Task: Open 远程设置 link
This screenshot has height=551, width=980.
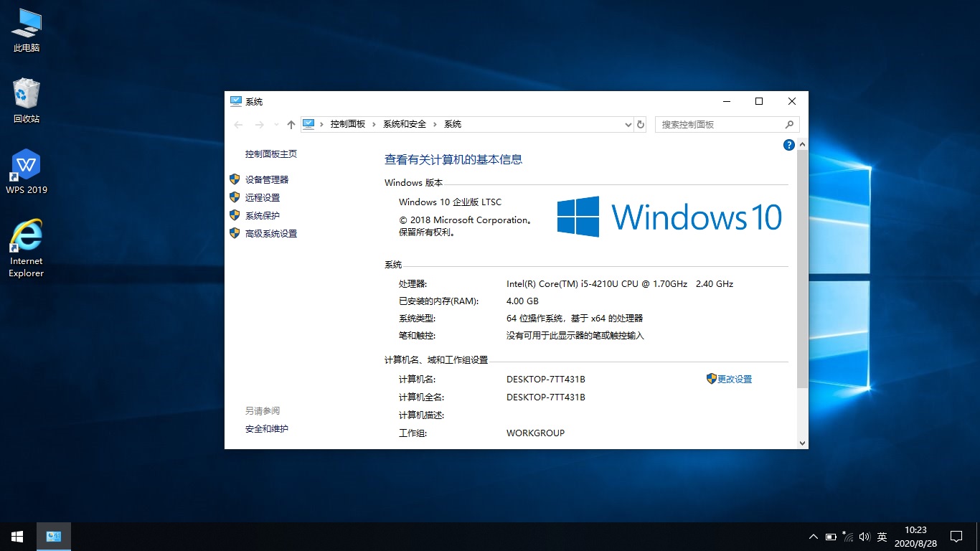Action: 263,198
